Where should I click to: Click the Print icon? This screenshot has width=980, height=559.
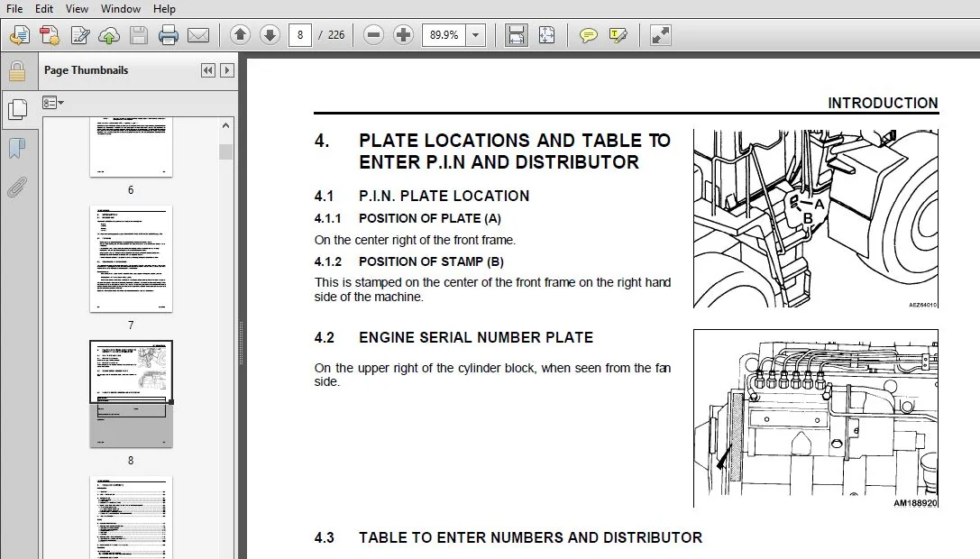[x=168, y=35]
